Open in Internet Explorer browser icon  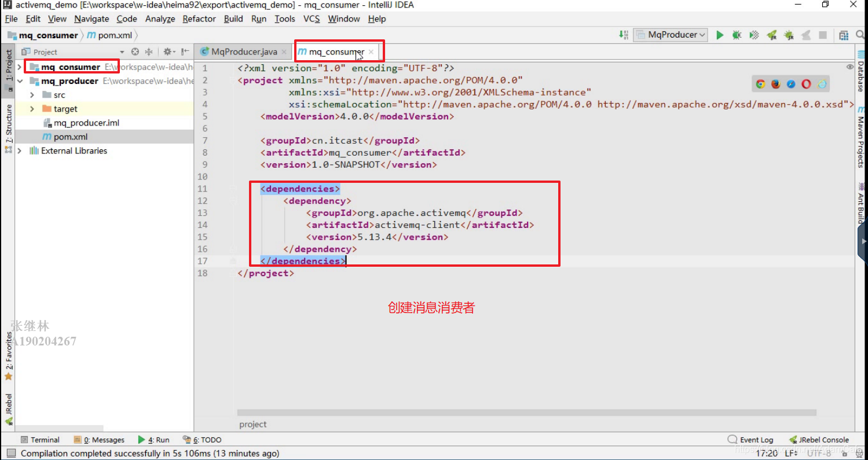click(822, 84)
